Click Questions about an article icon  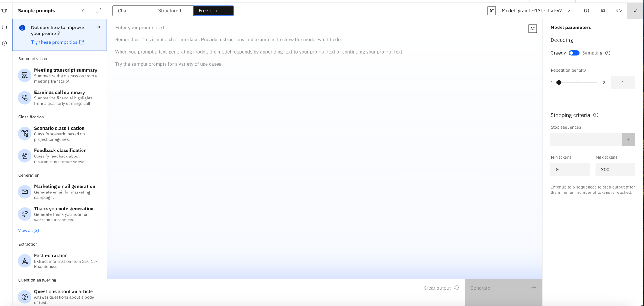point(25,297)
